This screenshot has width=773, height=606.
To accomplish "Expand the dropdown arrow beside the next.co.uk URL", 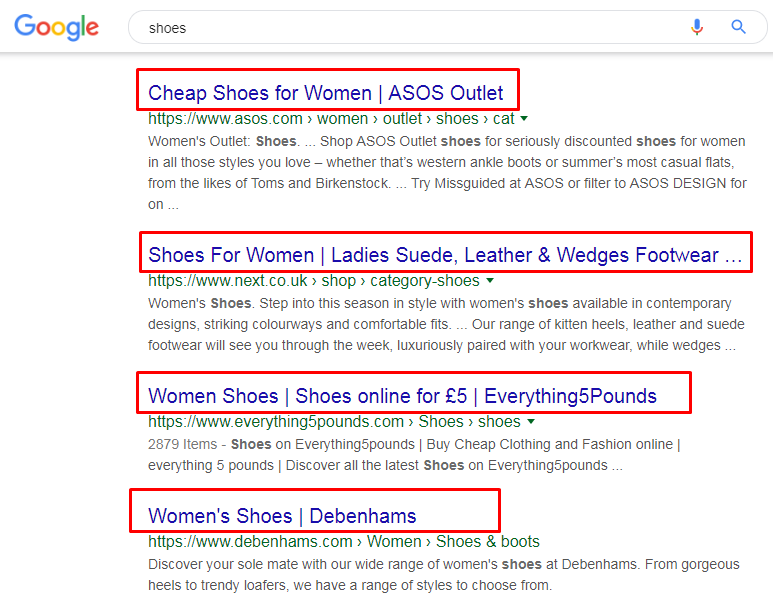I will (x=490, y=281).
